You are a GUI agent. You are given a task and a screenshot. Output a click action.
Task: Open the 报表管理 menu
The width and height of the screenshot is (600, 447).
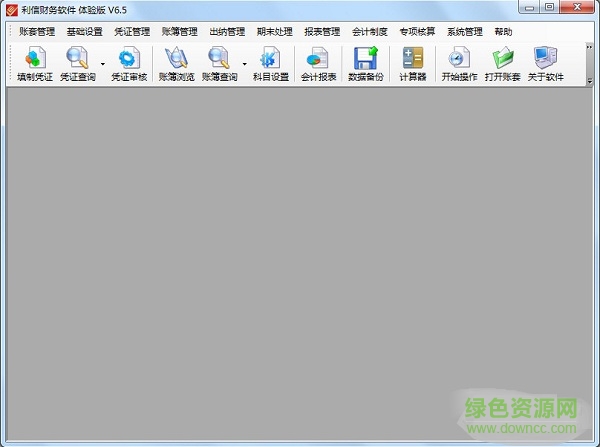322,32
